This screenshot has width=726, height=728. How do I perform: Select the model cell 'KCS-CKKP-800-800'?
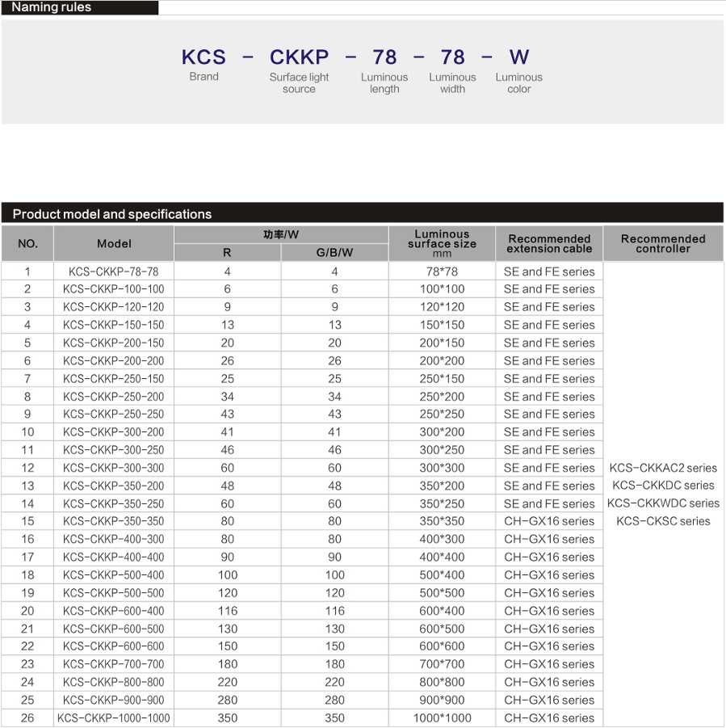[x=114, y=682]
